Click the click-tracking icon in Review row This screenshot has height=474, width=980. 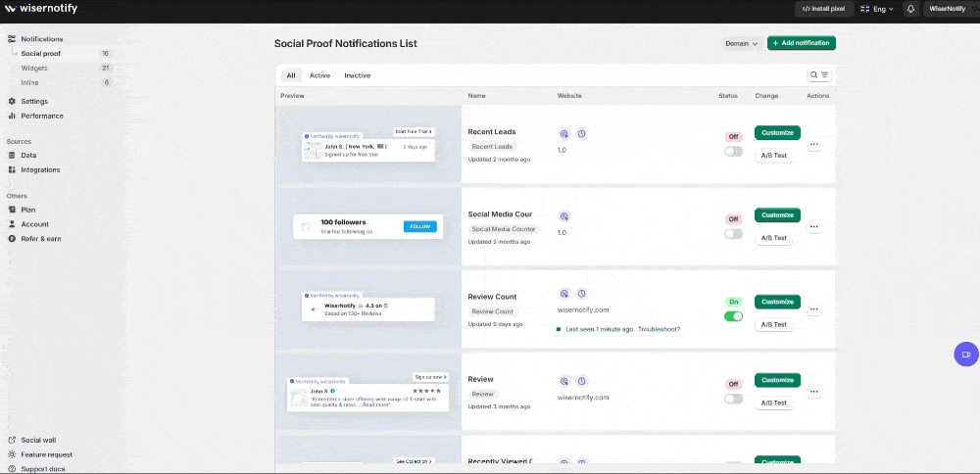564,381
